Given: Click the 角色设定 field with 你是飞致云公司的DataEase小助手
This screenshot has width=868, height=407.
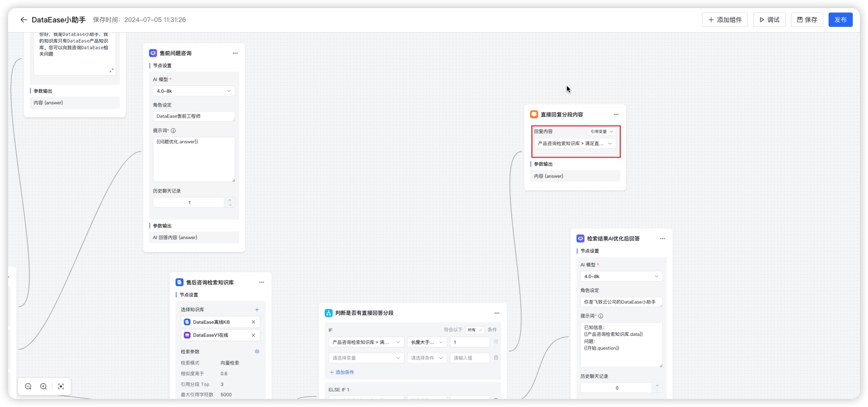Looking at the screenshot, I should tap(621, 302).
